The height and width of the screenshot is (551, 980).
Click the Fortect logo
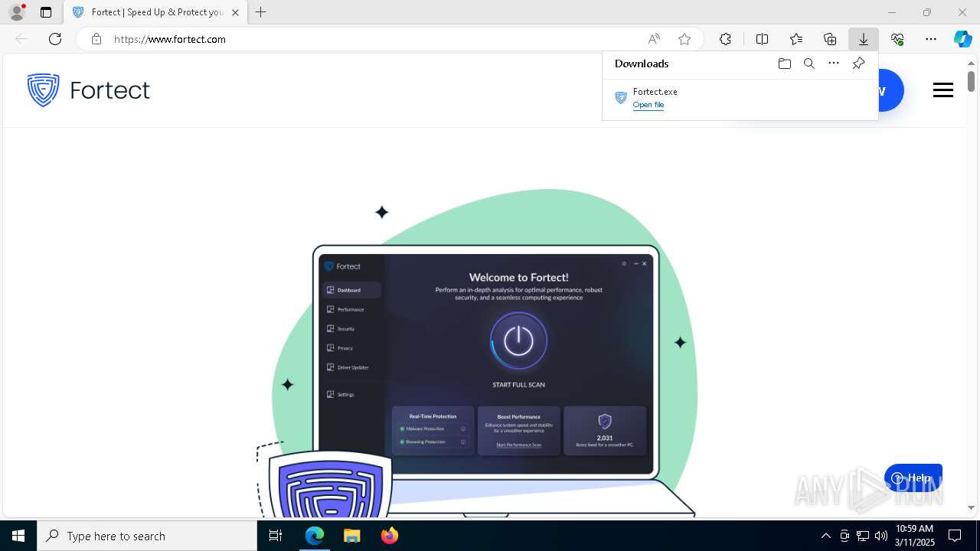88,90
